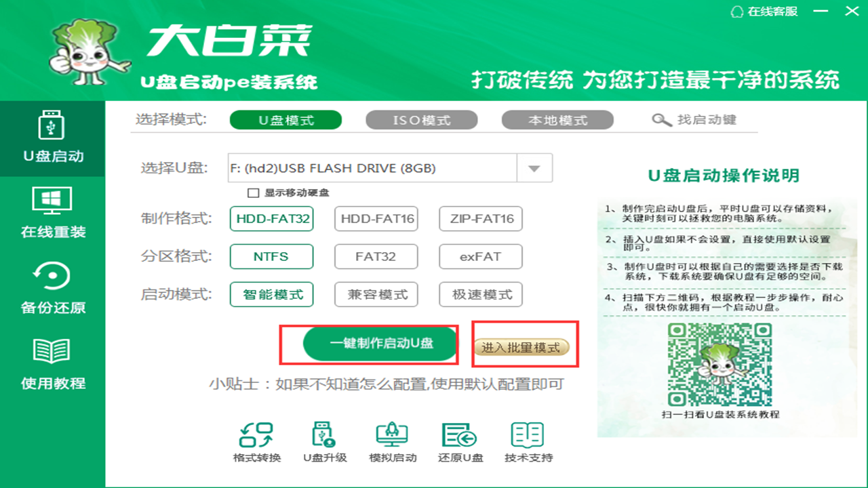Switch to ISO模式 tab
The width and height of the screenshot is (868, 488).
pos(422,121)
